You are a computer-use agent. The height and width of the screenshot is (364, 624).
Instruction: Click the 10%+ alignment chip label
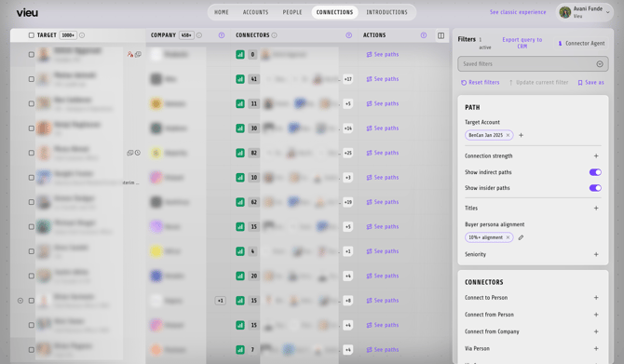485,237
